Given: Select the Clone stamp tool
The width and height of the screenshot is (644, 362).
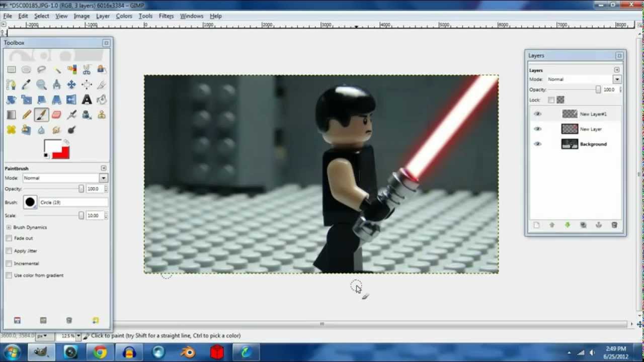Looking at the screenshot, I should pyautogui.click(x=102, y=115).
